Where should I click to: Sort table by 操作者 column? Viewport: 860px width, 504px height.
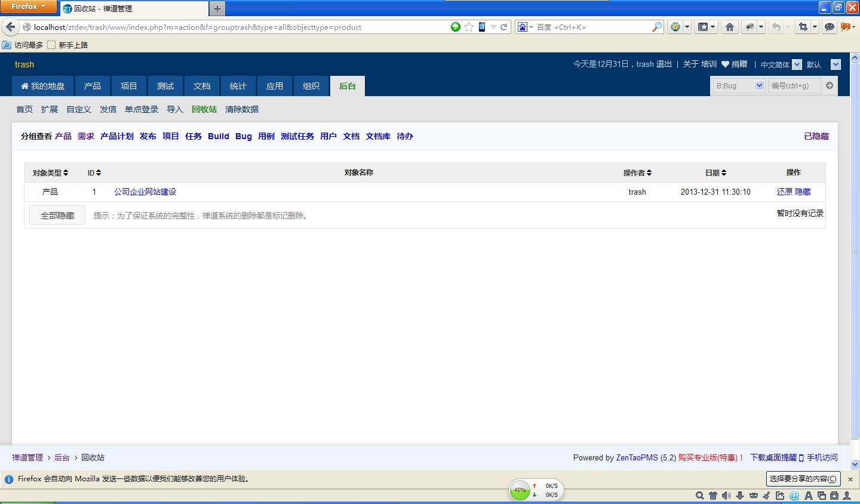tap(637, 173)
